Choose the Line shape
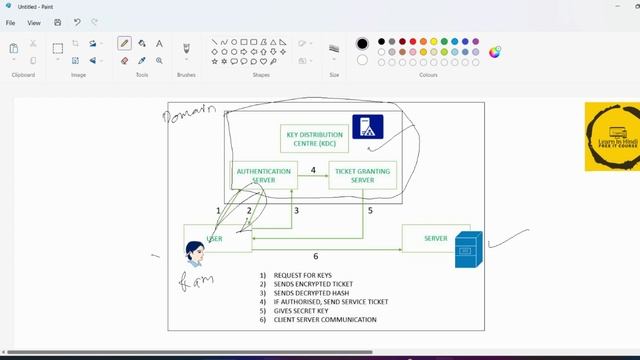640x360 pixels. point(214,42)
